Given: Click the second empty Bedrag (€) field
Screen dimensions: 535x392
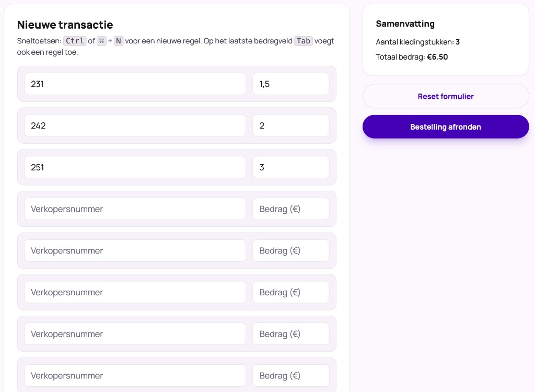Looking at the screenshot, I should (290, 251).
